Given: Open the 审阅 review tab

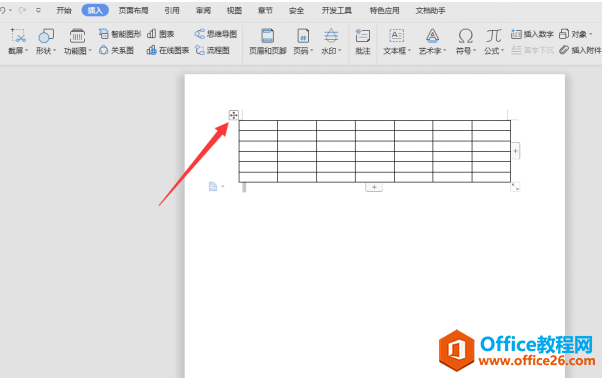Looking at the screenshot, I should pos(203,10).
